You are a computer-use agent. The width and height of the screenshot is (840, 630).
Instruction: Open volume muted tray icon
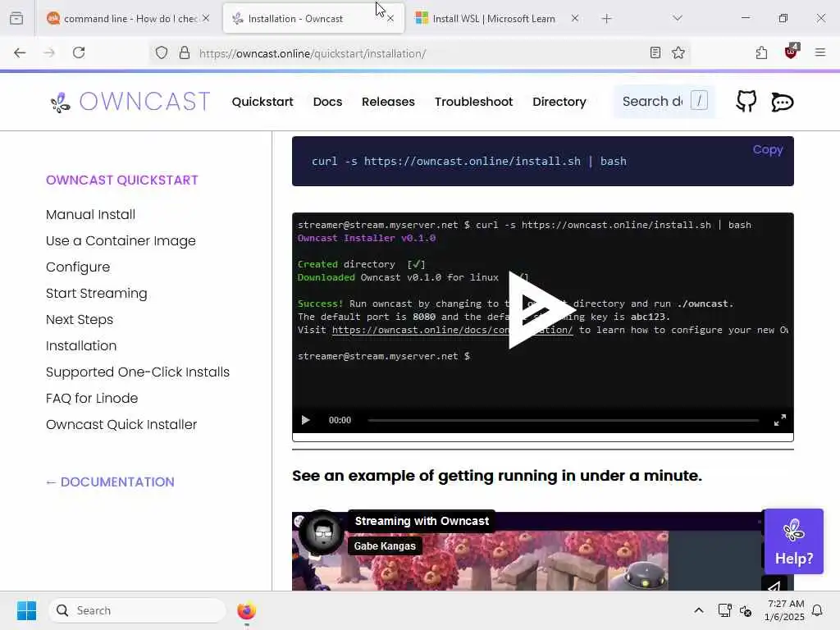(x=745, y=610)
